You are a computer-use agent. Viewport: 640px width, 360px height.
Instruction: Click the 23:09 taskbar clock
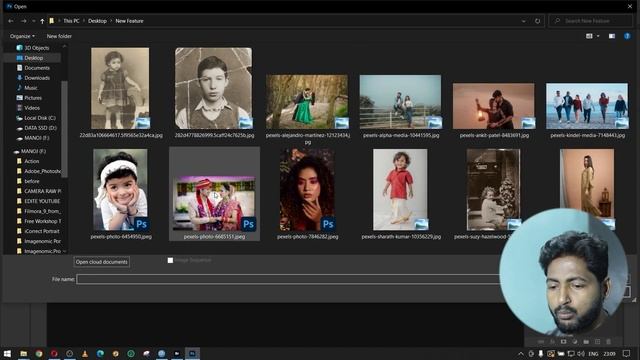point(609,353)
